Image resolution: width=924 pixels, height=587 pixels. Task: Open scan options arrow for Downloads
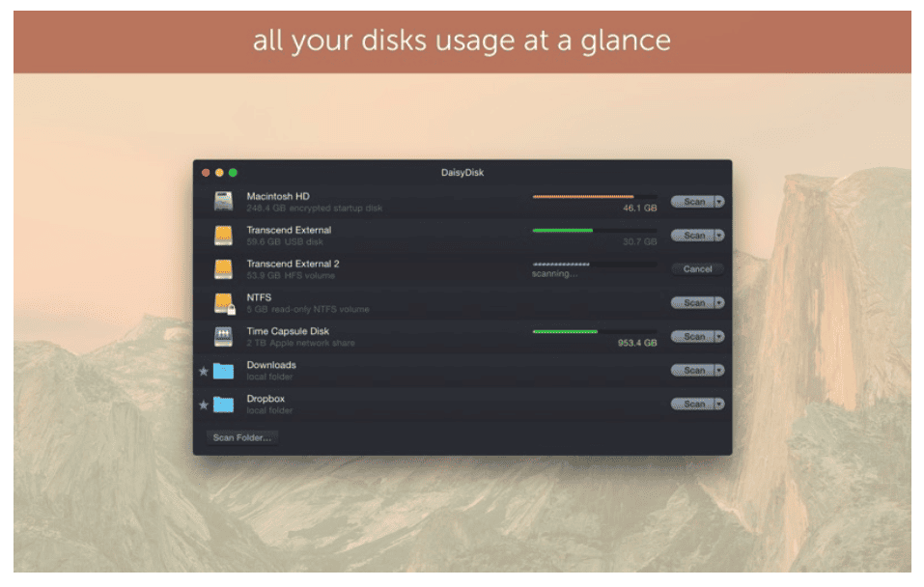(719, 370)
